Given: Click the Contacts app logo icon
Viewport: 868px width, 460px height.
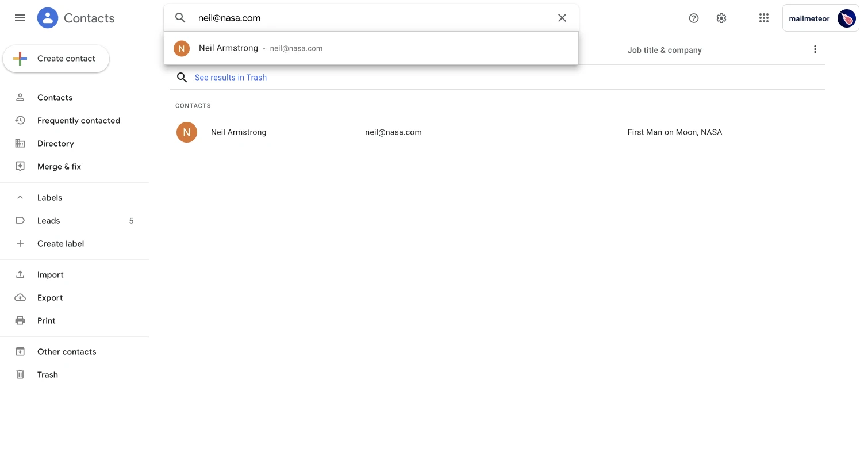Looking at the screenshot, I should click(48, 18).
